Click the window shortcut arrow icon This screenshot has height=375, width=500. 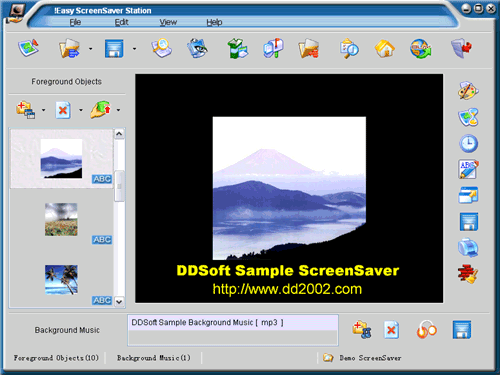pos(468,195)
